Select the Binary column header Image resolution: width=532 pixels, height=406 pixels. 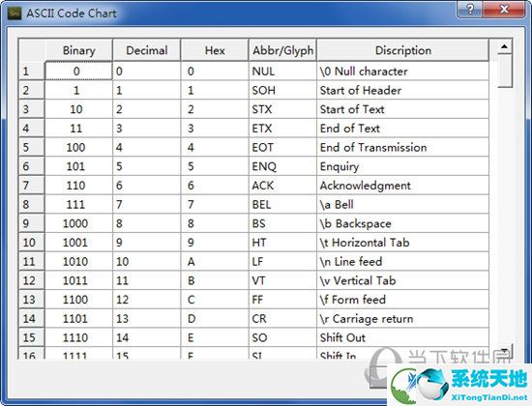78,50
